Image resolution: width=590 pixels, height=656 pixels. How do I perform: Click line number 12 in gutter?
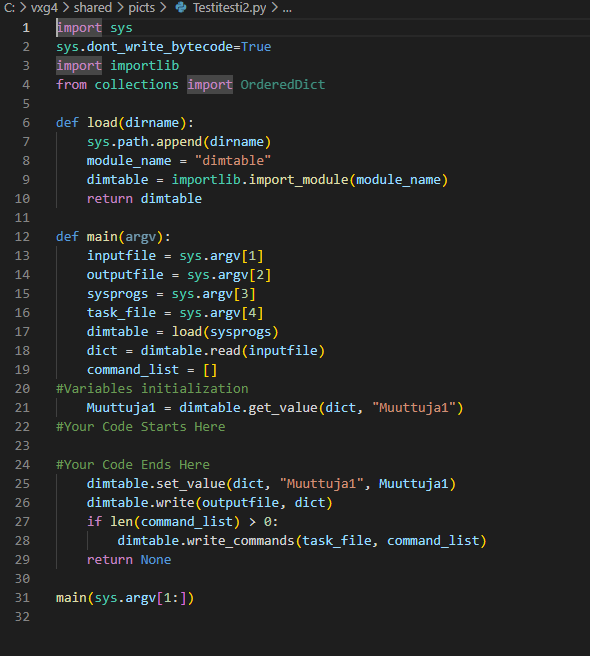pyautogui.click(x=22, y=237)
